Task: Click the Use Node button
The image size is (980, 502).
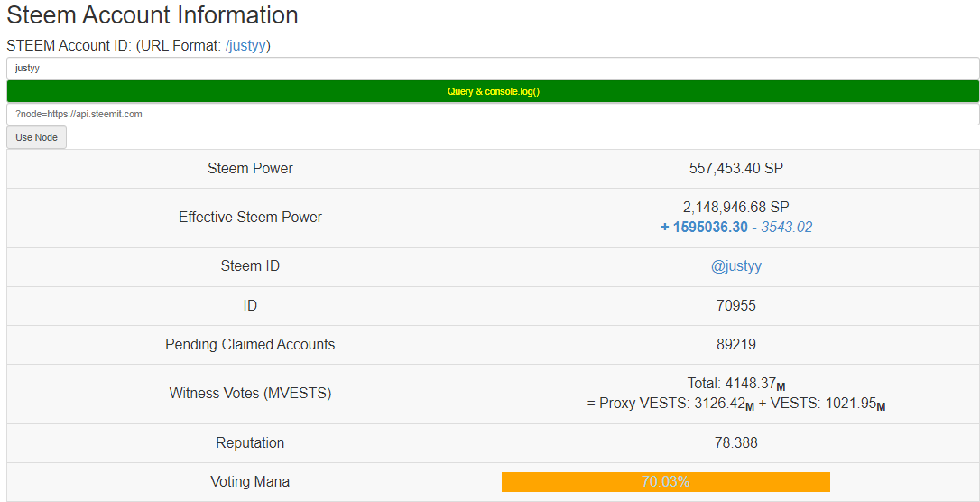Action: [x=36, y=137]
